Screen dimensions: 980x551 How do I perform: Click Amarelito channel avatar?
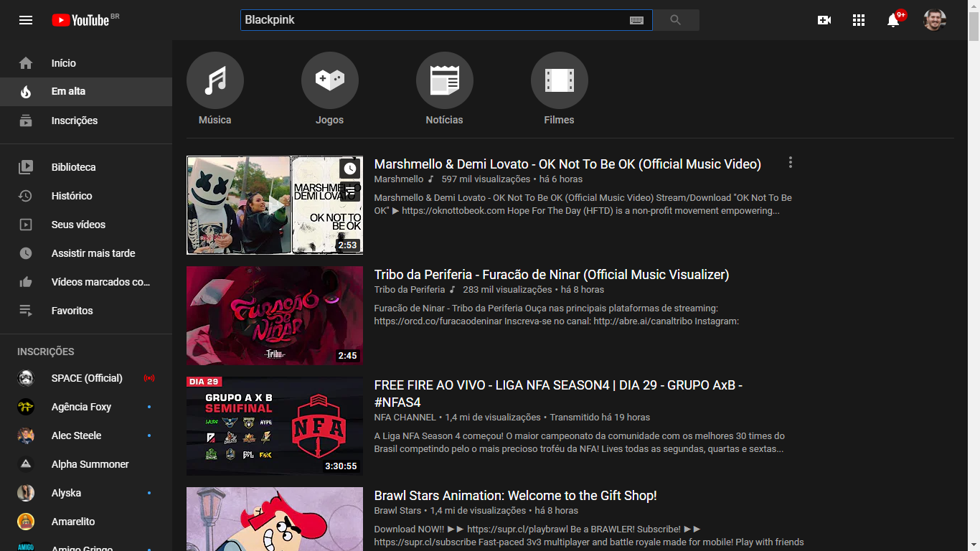26,522
